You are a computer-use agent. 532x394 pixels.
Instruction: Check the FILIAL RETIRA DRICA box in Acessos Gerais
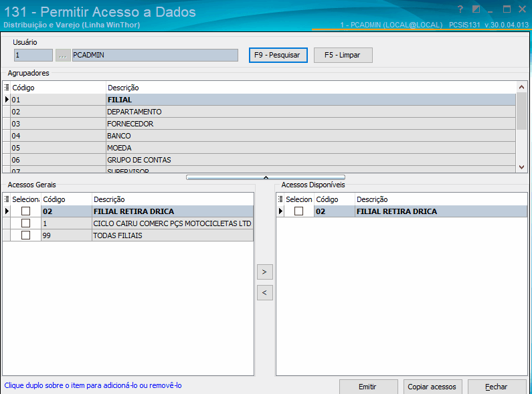[x=26, y=211]
